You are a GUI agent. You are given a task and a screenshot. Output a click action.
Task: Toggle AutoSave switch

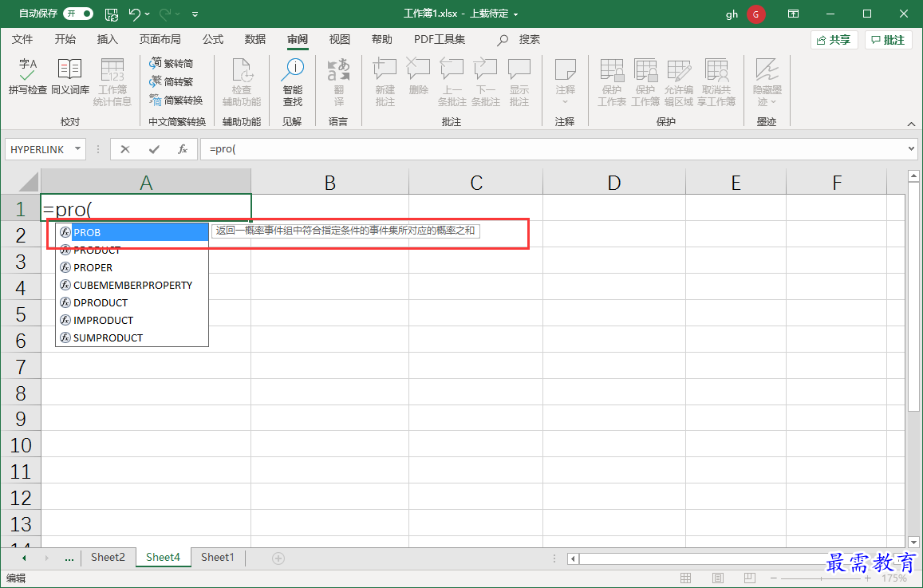tap(78, 14)
